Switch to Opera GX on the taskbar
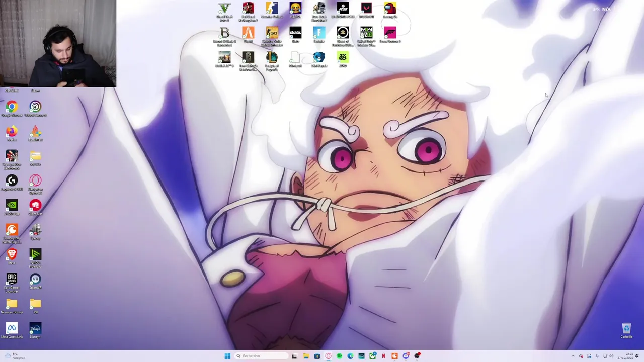 tap(328, 356)
